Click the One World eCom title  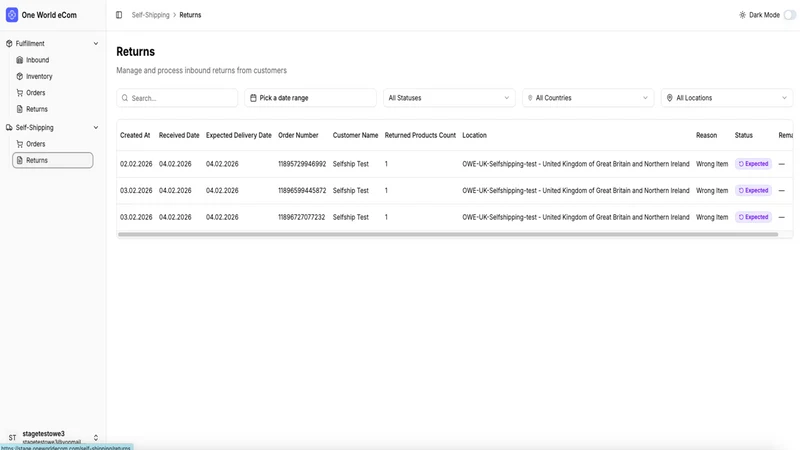[49, 15]
